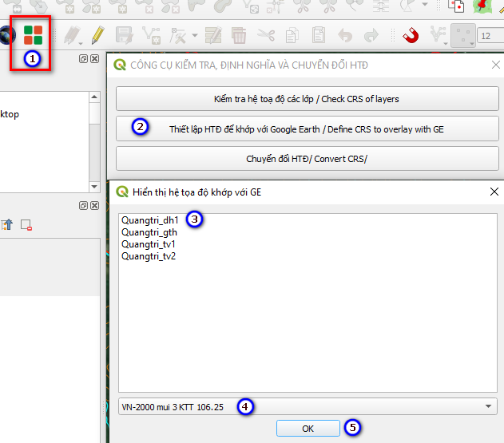Open the four-colored squares plugin icon
The width and height of the screenshot is (504, 443).
click(x=33, y=35)
